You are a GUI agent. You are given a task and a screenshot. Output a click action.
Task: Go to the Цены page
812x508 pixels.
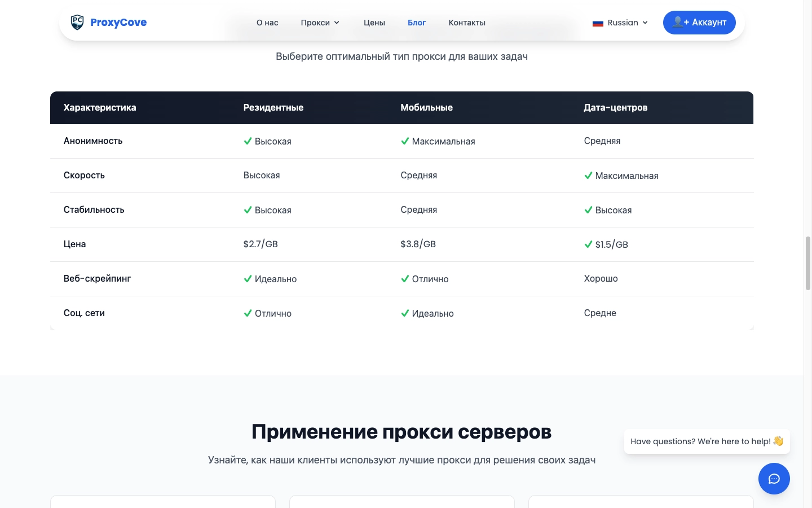tap(374, 23)
